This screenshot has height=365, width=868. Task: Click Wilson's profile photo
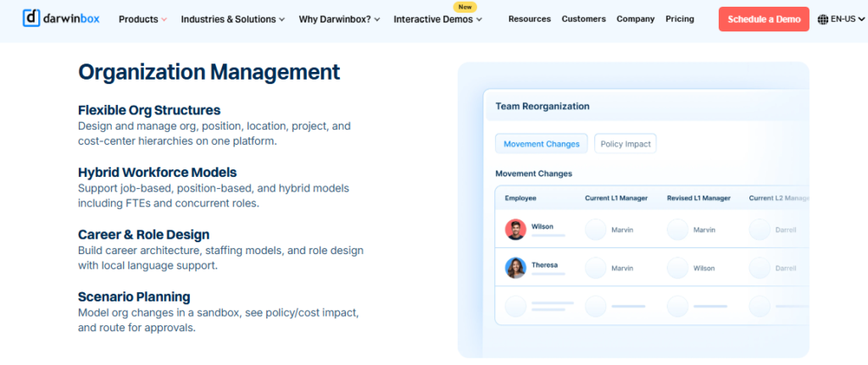(x=515, y=230)
